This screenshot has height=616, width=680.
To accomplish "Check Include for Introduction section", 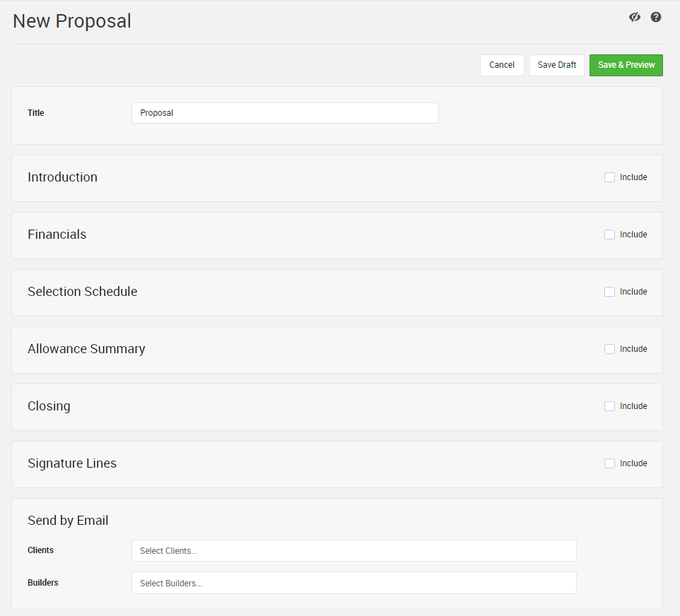I will [x=609, y=177].
